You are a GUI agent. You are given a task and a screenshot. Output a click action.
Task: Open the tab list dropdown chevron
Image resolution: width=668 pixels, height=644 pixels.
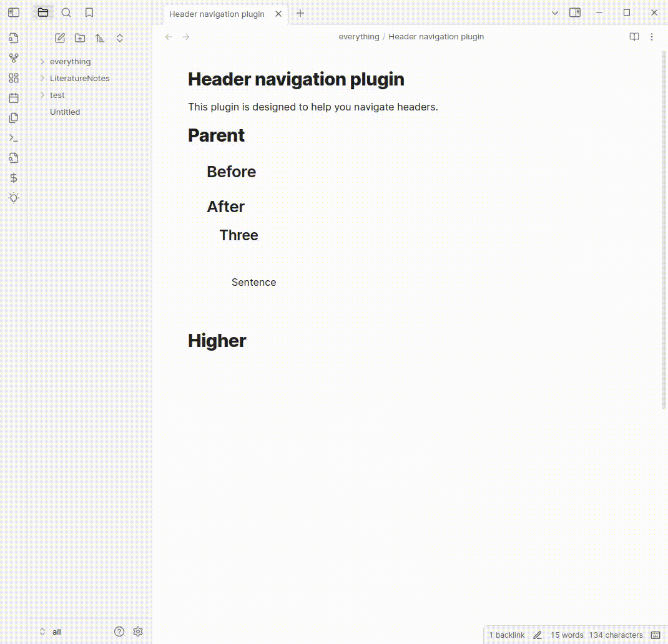(554, 12)
